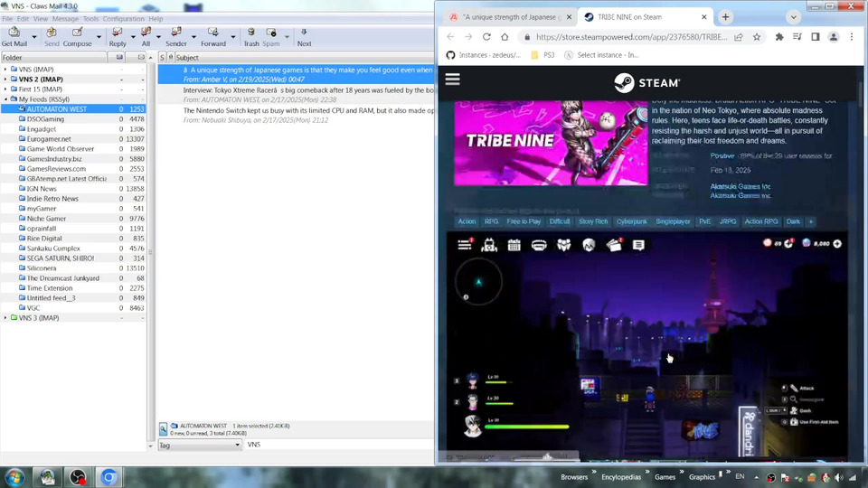Image resolution: width=868 pixels, height=488 pixels.
Task: Open the browser three-dot menu
Action: pos(852,37)
